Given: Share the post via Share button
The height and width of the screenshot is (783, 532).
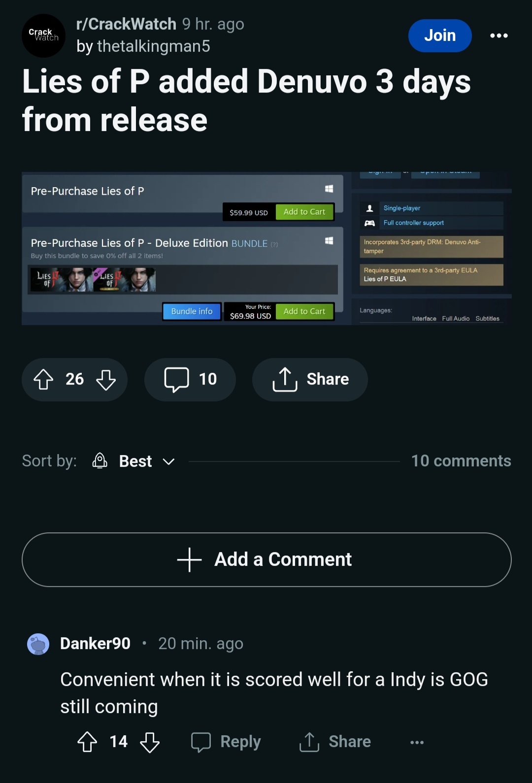Looking at the screenshot, I should 310,379.
